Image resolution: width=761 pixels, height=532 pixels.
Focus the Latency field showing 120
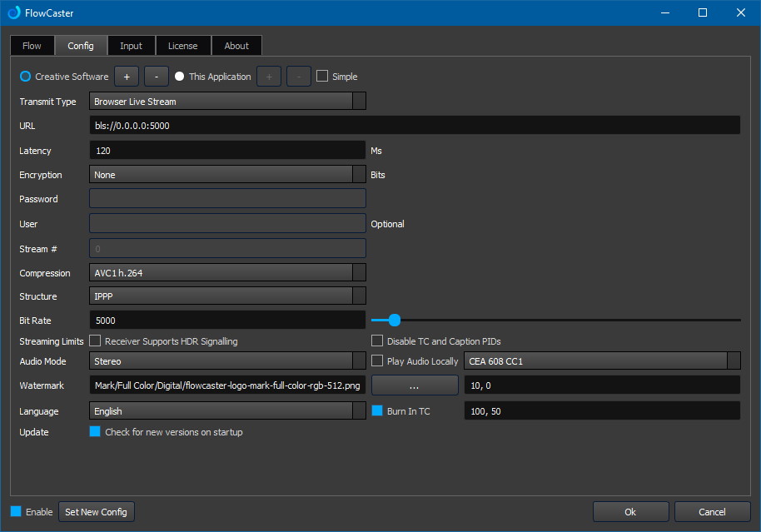[227, 151]
